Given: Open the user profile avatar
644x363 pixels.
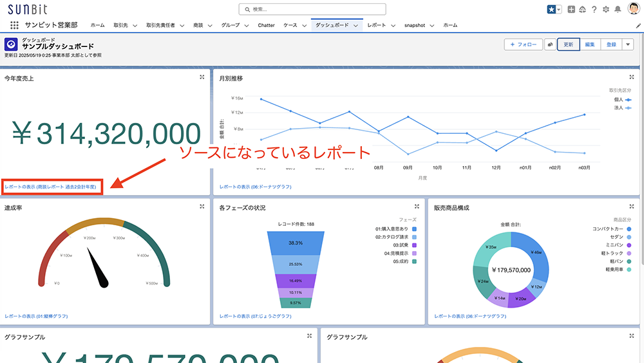Looking at the screenshot, I should [x=634, y=8].
